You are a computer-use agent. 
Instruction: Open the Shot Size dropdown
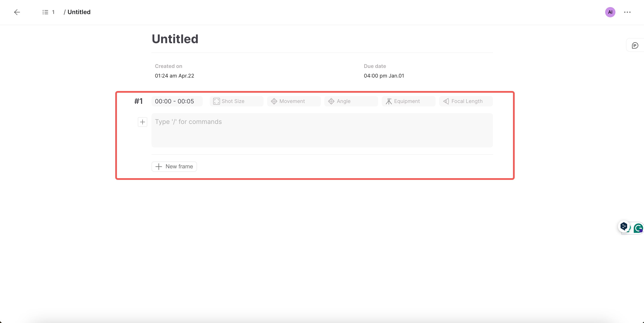tap(236, 101)
